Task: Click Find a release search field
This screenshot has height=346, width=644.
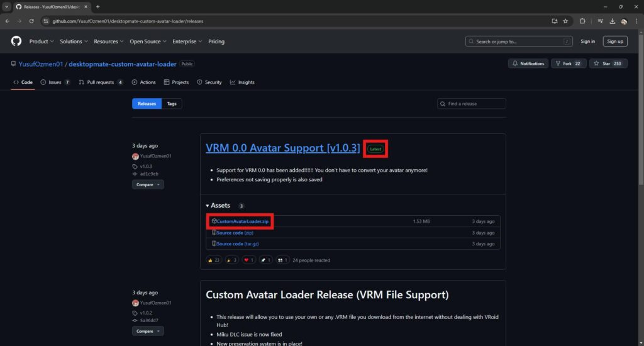Action: pos(472,104)
